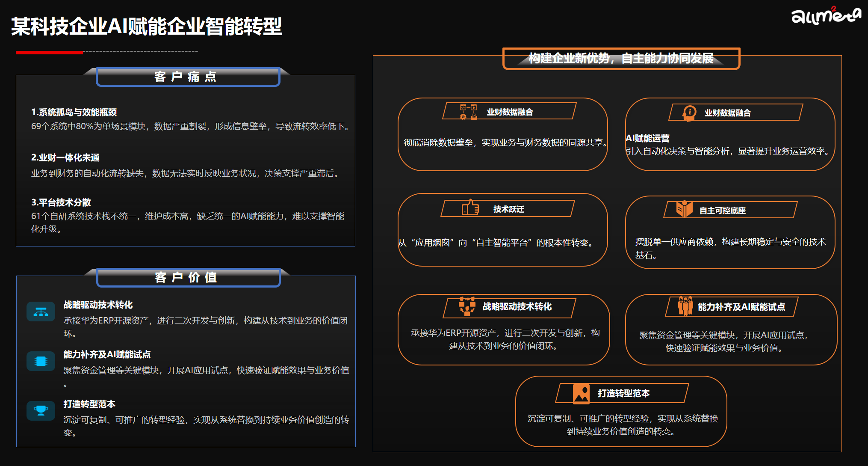Click the red progress bar under the title
Image resolution: width=868 pixels, height=466 pixels.
tap(49, 53)
